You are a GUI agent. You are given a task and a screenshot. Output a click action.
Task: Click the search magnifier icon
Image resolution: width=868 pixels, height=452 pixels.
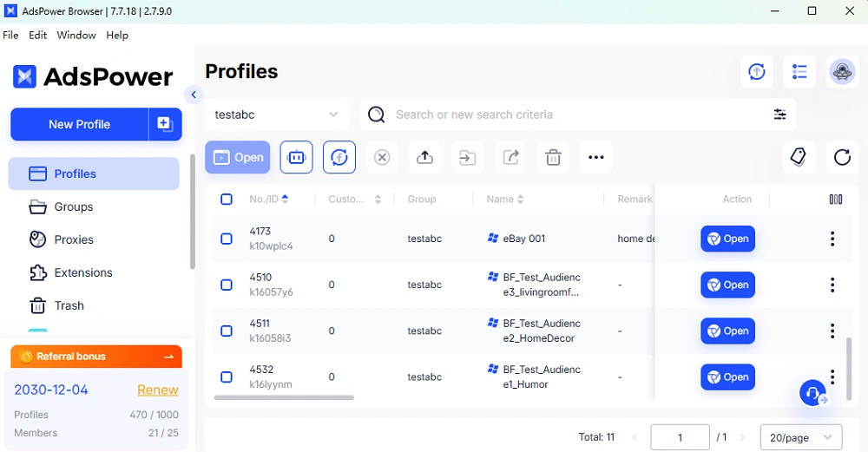(377, 115)
